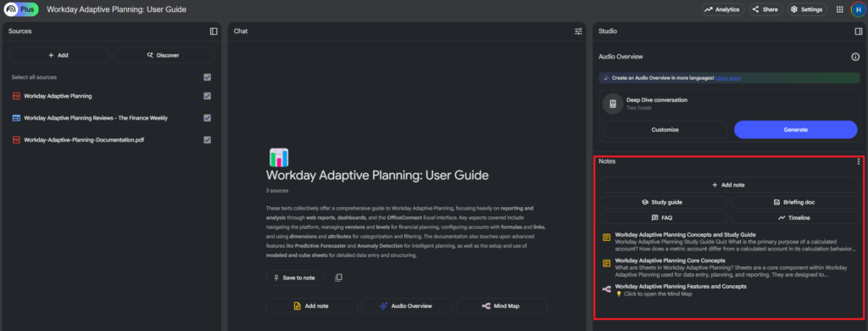The height and width of the screenshot is (331, 868).
Task: Click the Share button
Action: pyautogui.click(x=765, y=9)
